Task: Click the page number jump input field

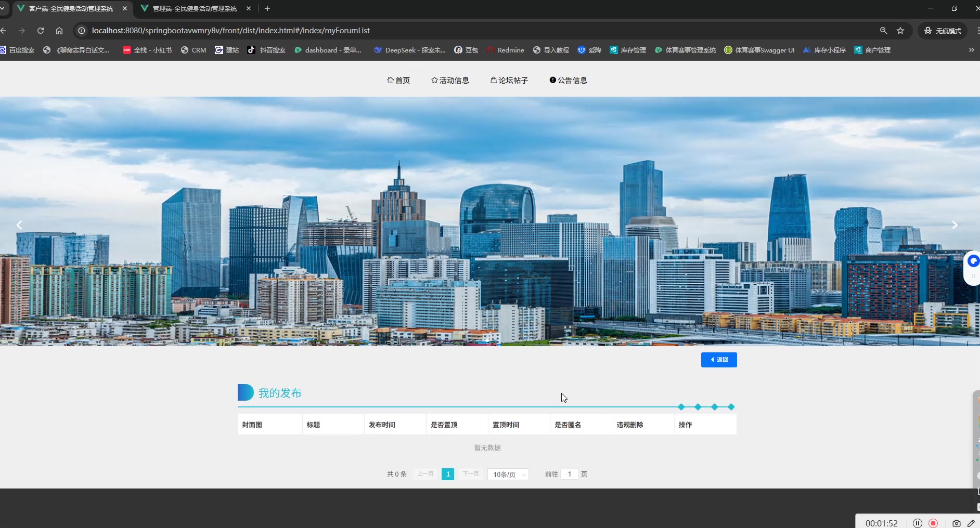Action: [570, 474]
